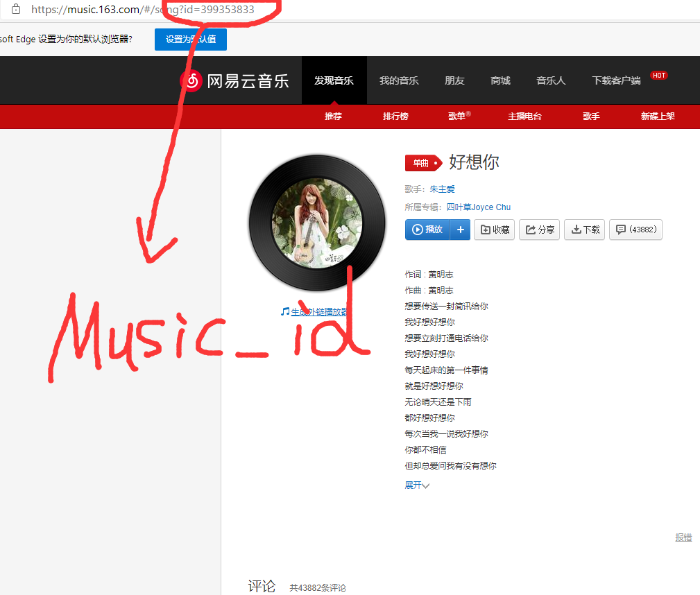Open the 我的音乐 tab
Image resolution: width=700 pixels, height=595 pixels.
click(399, 80)
